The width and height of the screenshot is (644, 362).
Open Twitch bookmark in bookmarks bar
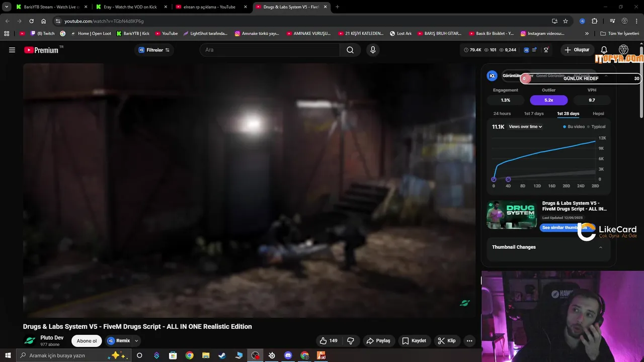click(43, 34)
